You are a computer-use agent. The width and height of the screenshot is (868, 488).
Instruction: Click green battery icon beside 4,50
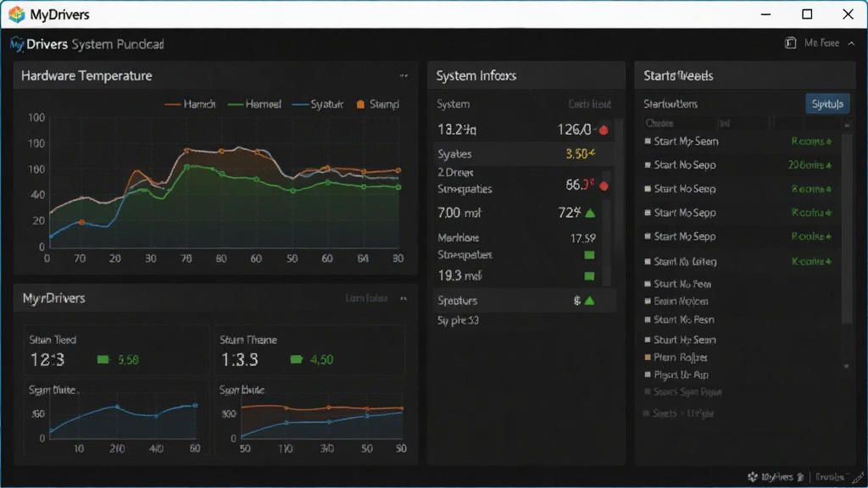(x=296, y=359)
